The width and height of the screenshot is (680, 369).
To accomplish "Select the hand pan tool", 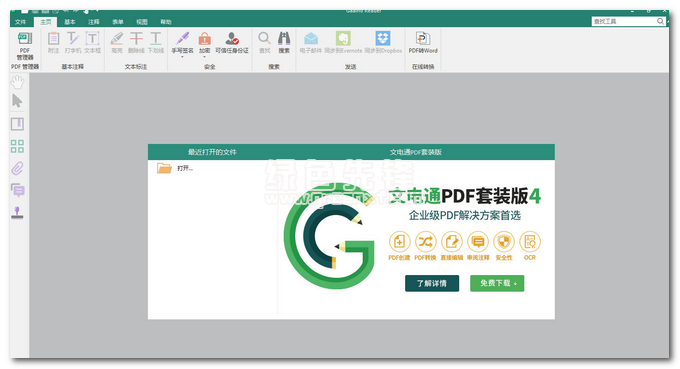I will (x=17, y=82).
